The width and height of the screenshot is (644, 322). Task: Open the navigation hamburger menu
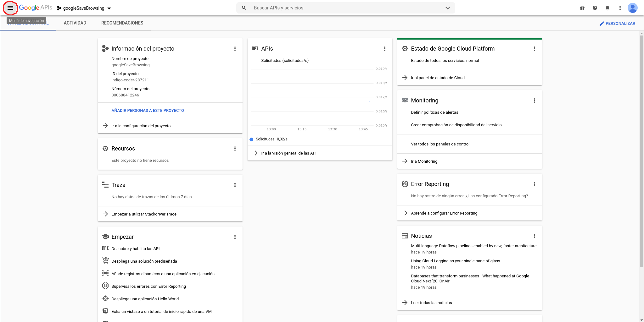tap(10, 8)
